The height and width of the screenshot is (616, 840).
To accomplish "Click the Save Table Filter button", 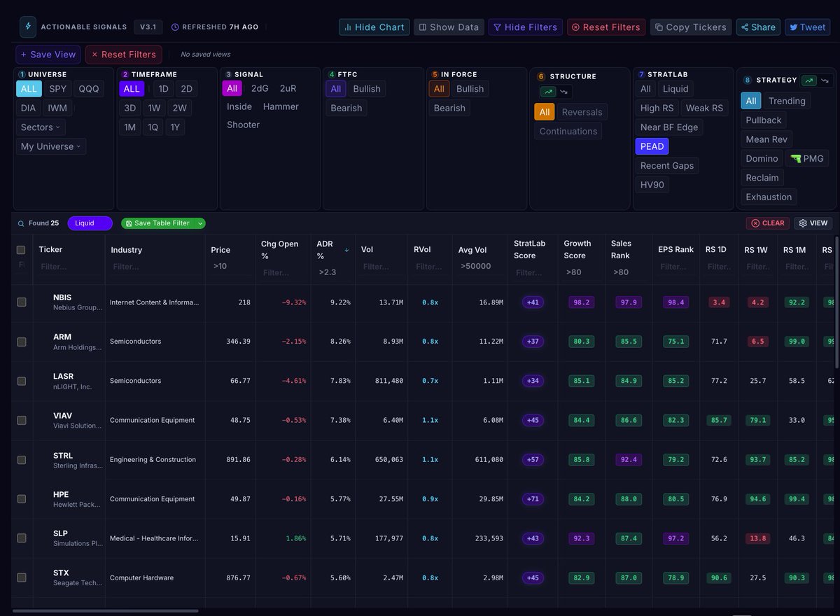I will tap(158, 223).
